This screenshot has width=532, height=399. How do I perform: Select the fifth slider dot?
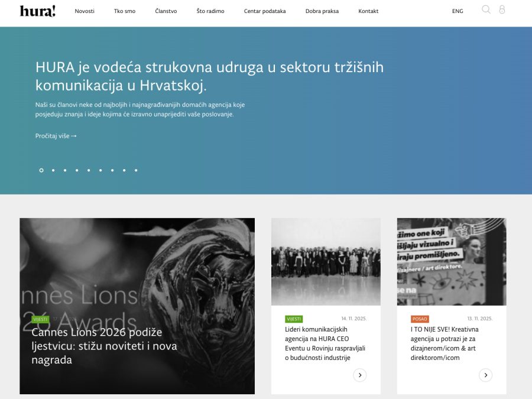pos(89,170)
